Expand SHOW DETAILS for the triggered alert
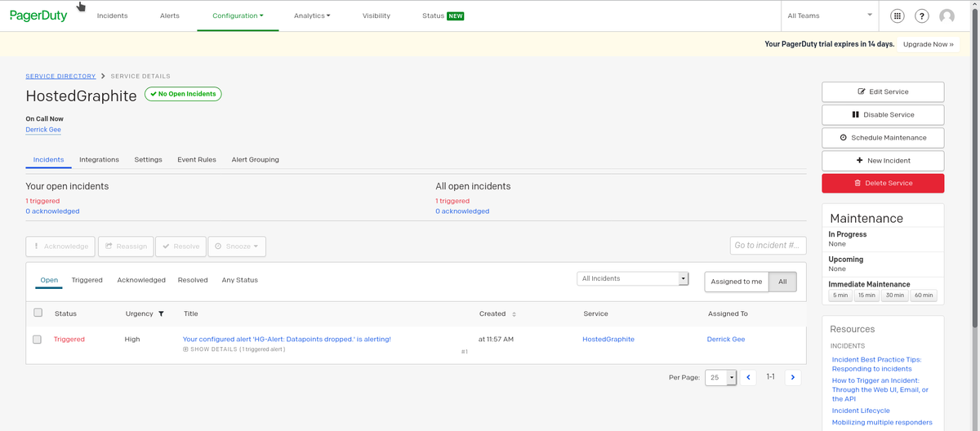 coord(234,349)
